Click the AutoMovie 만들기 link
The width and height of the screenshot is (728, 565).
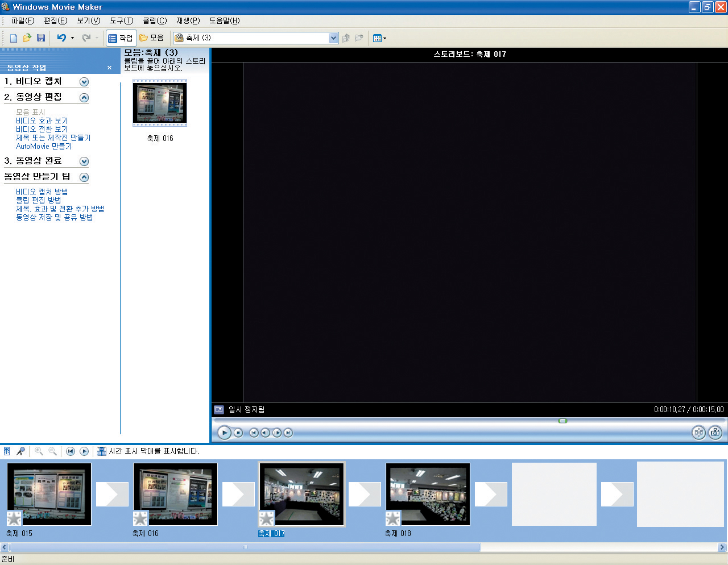(44, 146)
